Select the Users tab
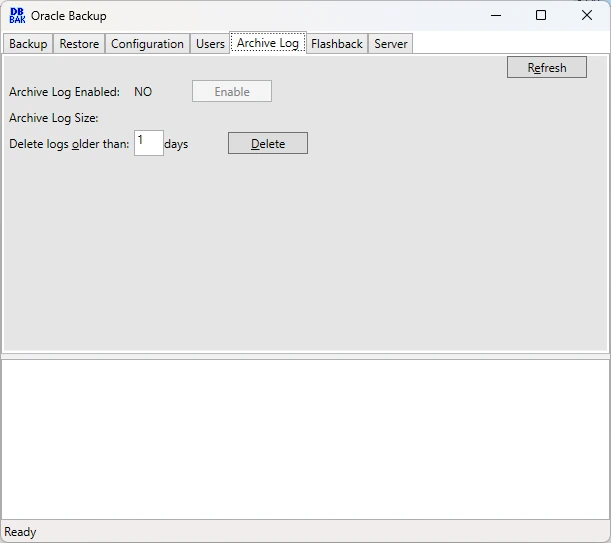The width and height of the screenshot is (611, 543). (x=210, y=44)
